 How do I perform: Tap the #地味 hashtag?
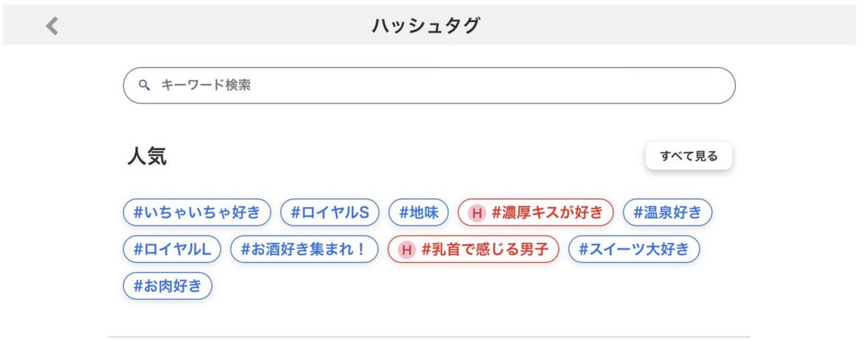(419, 213)
